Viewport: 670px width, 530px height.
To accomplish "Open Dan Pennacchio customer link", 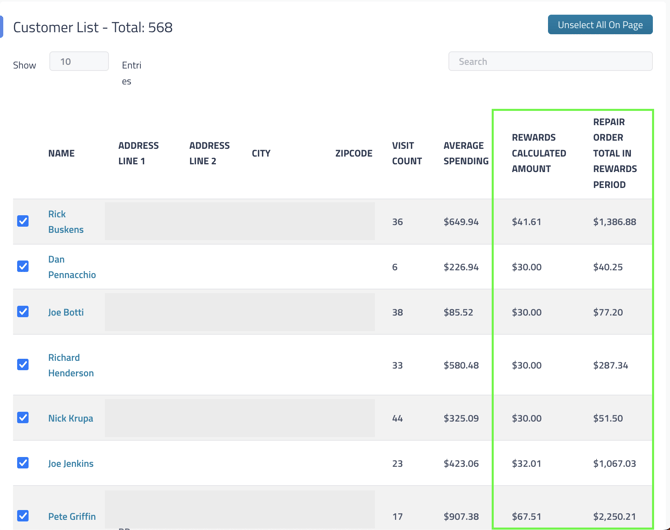I will pyautogui.click(x=71, y=267).
